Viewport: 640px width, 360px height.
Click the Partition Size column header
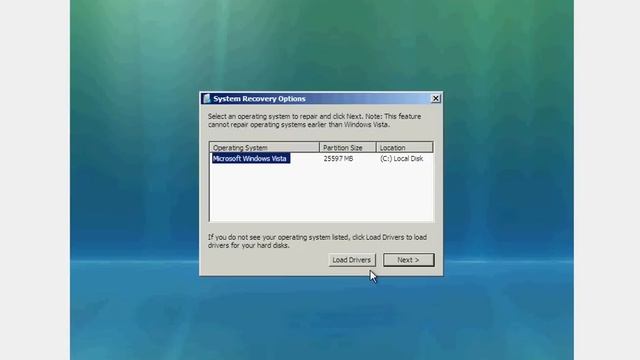pos(347,147)
